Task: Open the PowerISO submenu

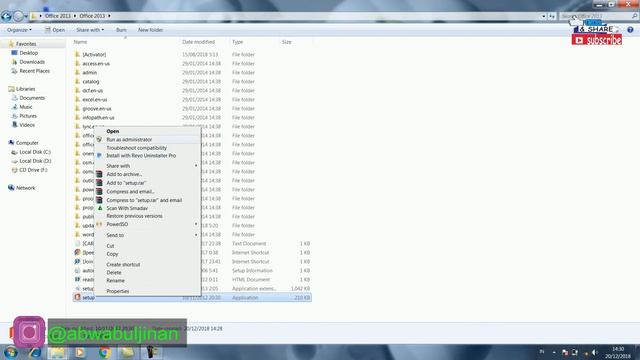Action: click(147, 224)
